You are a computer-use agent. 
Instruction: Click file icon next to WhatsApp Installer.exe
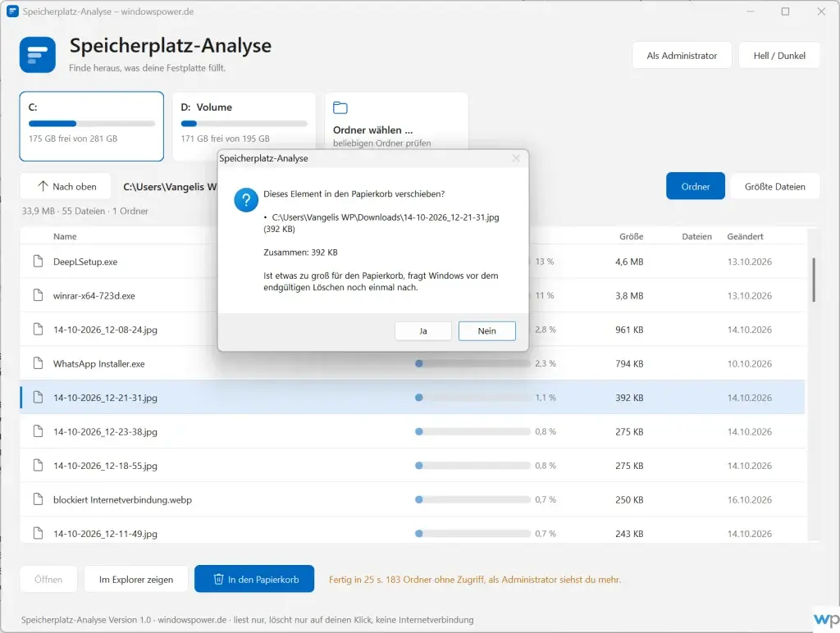point(38,363)
